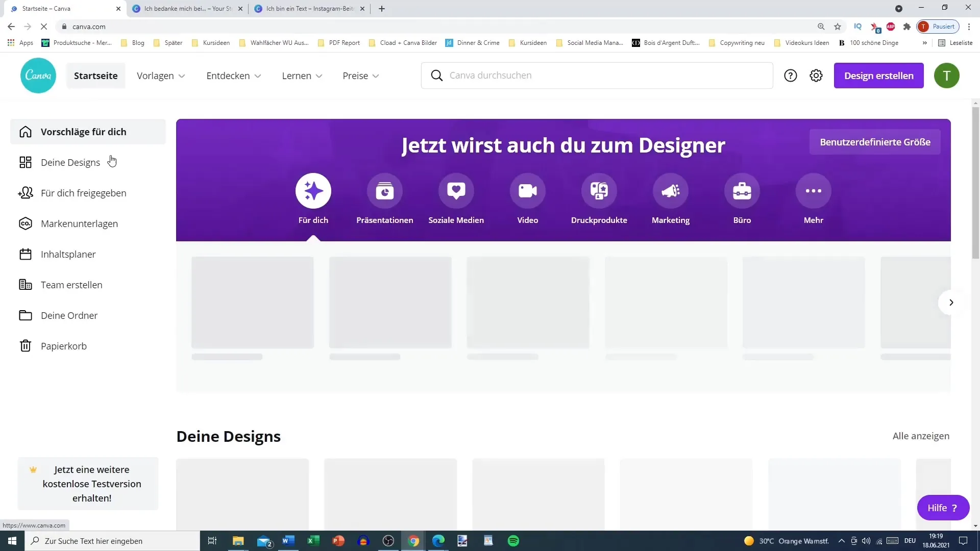This screenshot has width=980, height=551.
Task: Launch Word from the taskbar
Action: 288,541
